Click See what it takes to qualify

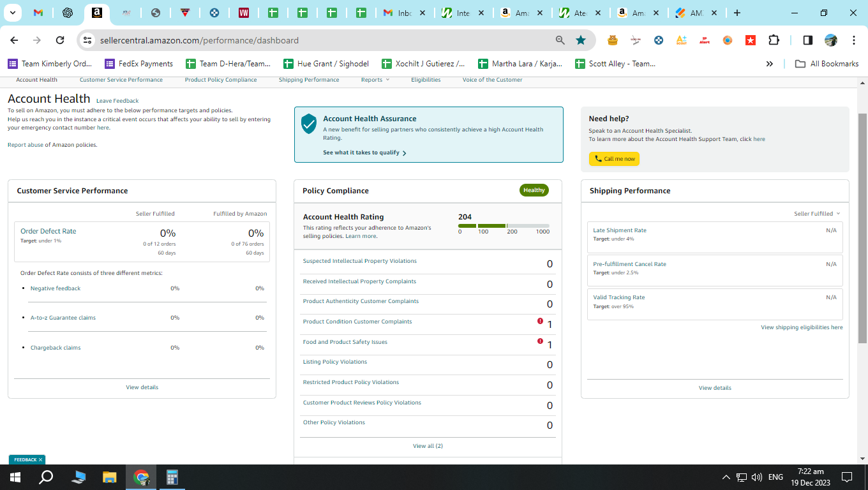(364, 153)
